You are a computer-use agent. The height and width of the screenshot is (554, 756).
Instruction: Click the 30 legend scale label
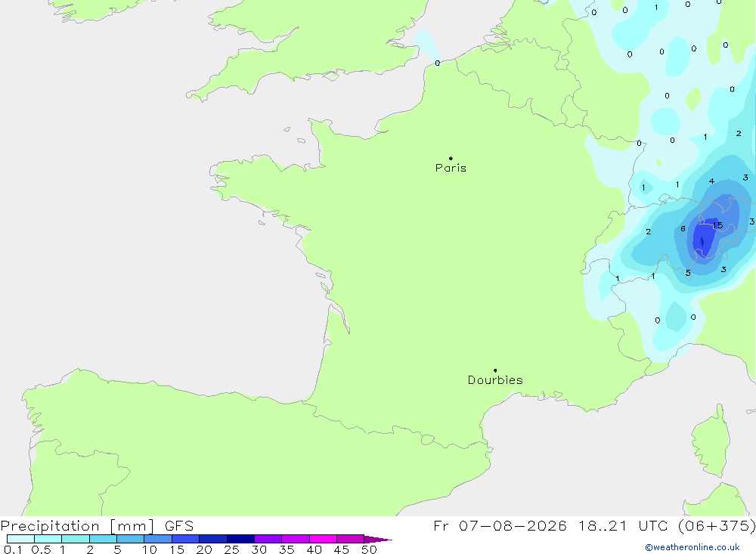[x=259, y=549]
